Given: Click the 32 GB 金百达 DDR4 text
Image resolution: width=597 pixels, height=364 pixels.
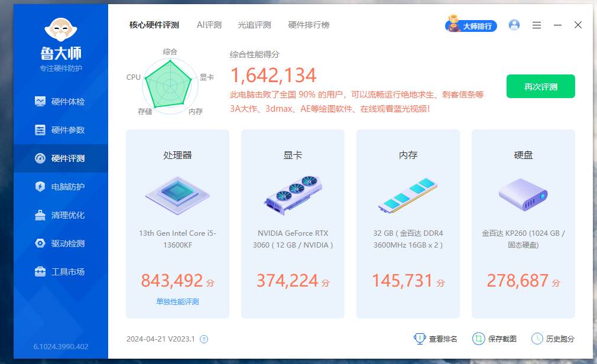Looking at the screenshot, I should tap(408, 239).
